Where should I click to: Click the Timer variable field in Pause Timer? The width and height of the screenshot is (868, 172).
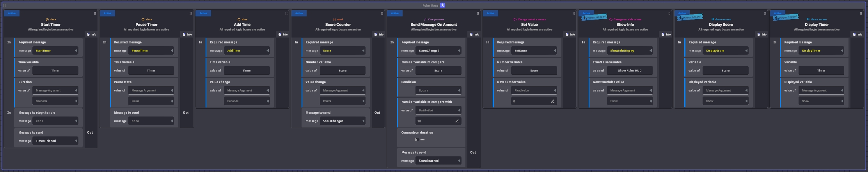pyautogui.click(x=151, y=70)
